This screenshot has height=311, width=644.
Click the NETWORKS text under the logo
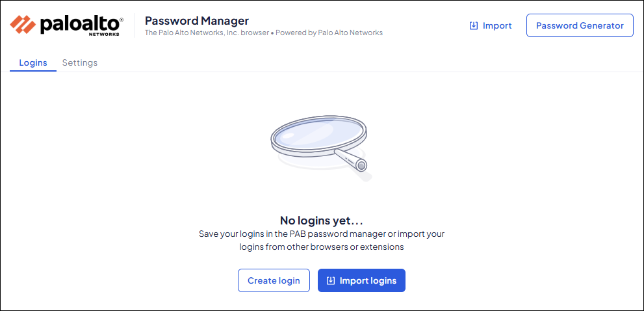pos(104,34)
